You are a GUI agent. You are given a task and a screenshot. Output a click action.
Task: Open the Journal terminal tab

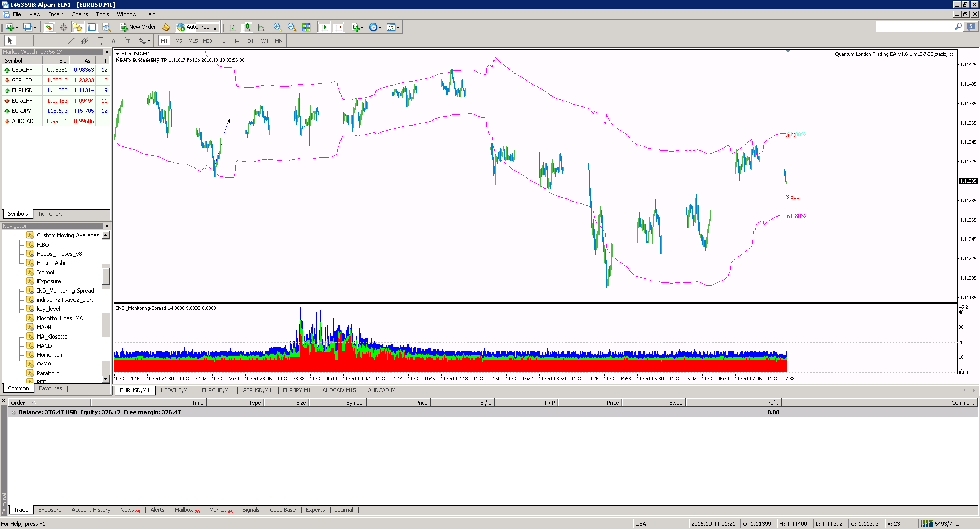click(344, 510)
